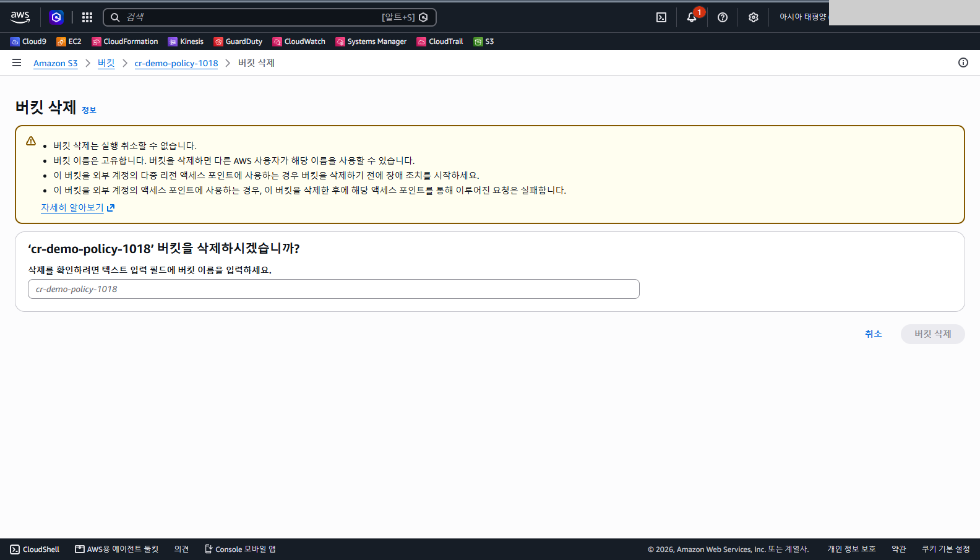
Task: Click the Amazon S3 breadcrumb link
Action: click(x=56, y=63)
